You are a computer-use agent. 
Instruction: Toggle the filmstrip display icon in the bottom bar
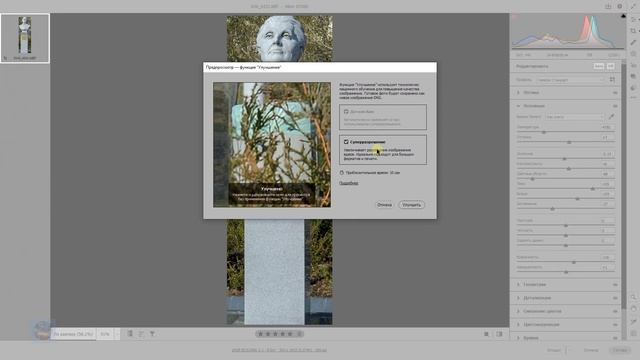click(x=130, y=334)
